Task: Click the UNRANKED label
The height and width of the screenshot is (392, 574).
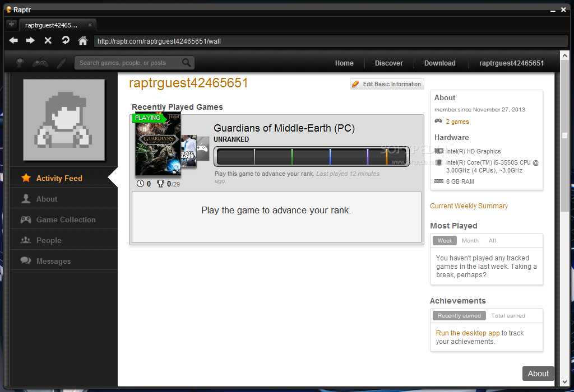Action: point(232,139)
